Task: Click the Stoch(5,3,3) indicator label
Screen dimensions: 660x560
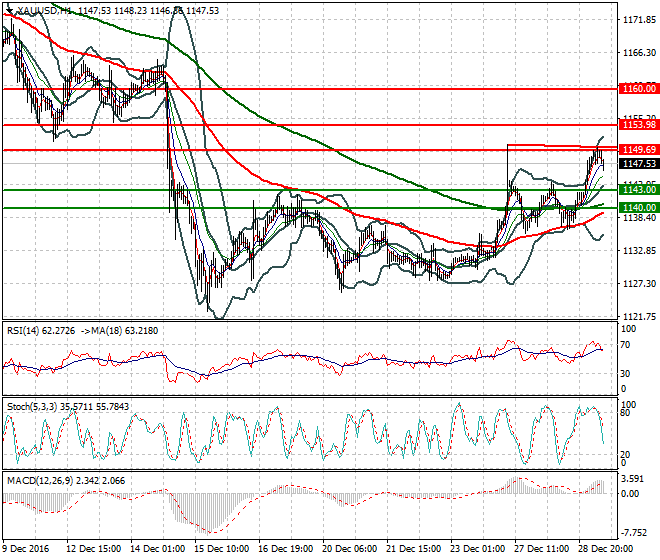Action: point(32,407)
